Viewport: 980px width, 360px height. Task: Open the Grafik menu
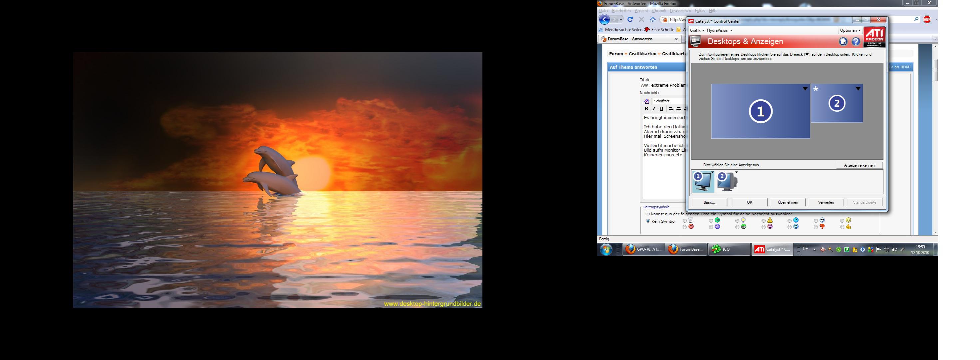pos(697,30)
